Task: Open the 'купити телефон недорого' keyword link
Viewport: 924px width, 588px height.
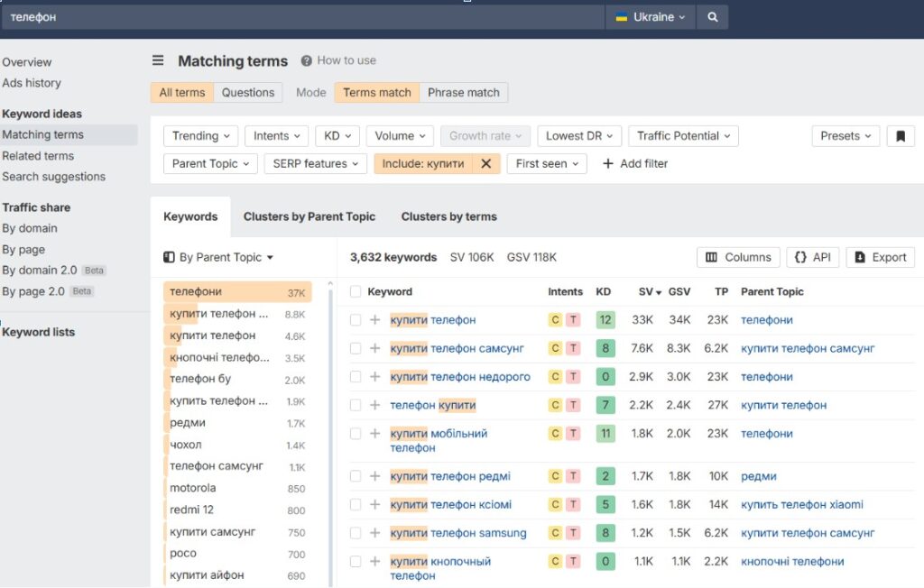Action: (460, 377)
